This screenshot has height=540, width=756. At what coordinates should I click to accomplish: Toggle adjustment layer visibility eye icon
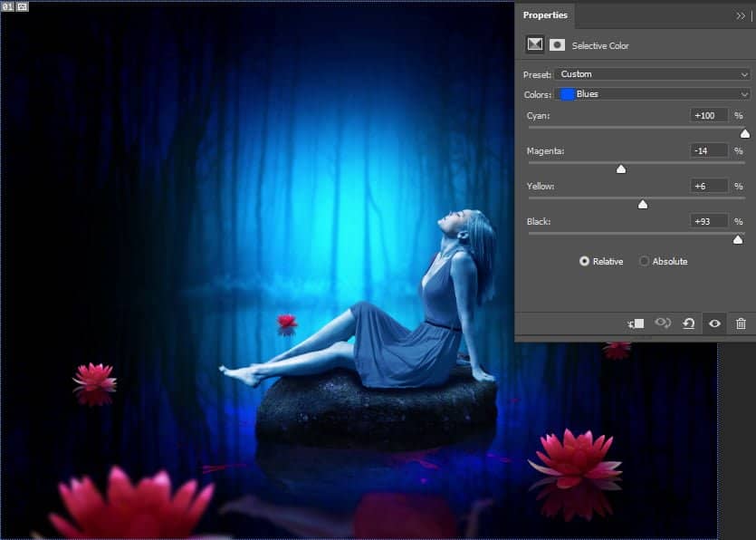pyautogui.click(x=714, y=323)
